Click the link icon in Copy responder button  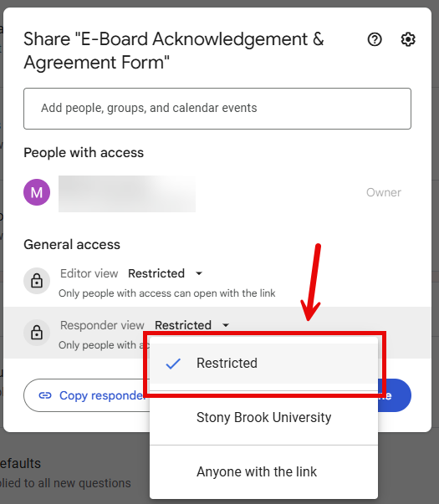(45, 395)
